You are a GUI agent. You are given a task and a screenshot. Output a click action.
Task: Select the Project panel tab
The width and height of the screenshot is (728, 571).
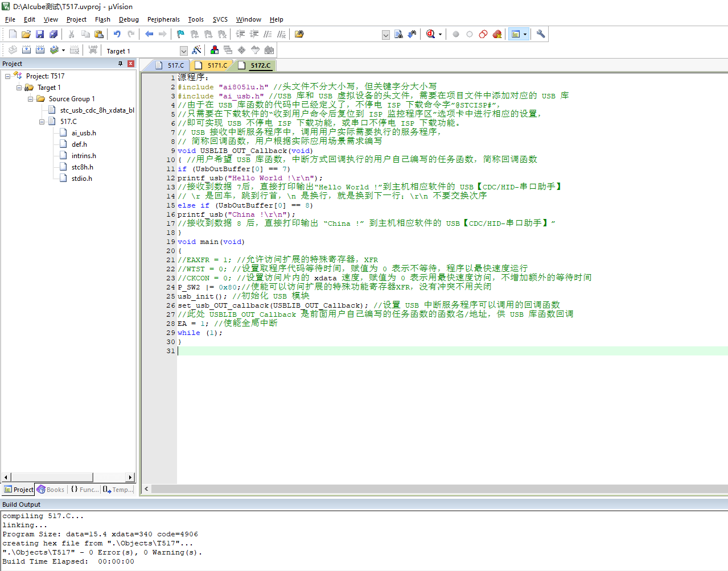tap(19, 490)
